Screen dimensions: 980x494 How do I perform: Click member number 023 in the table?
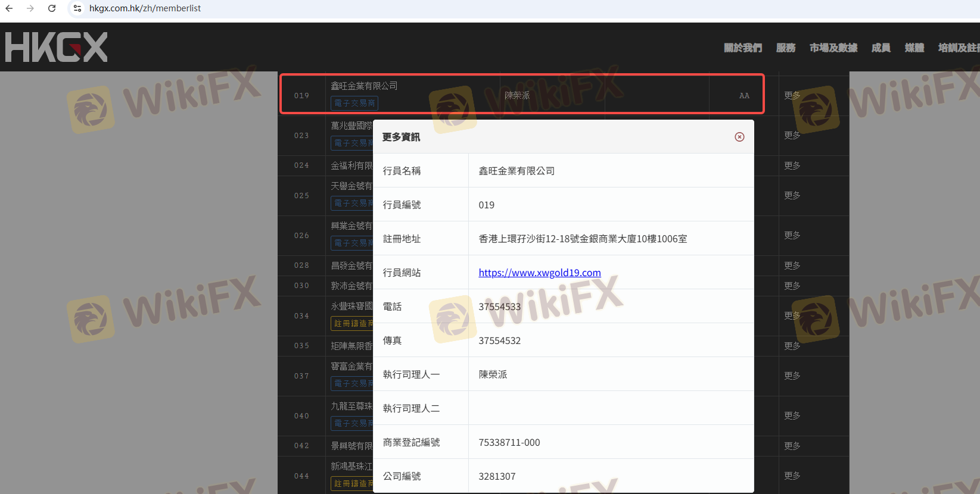pyautogui.click(x=301, y=136)
